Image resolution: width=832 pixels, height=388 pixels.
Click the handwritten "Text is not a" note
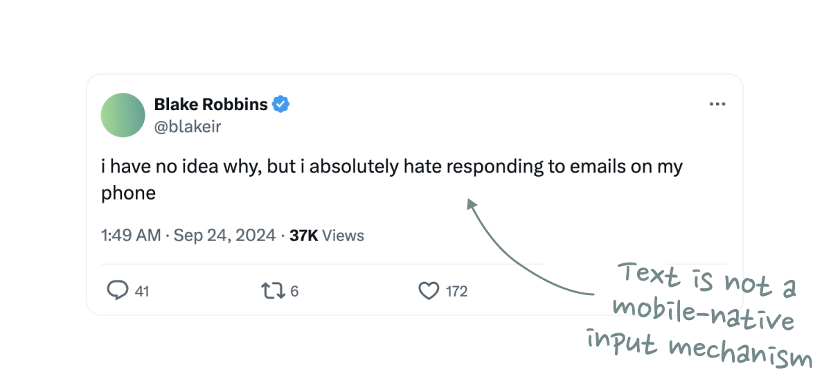point(708,280)
